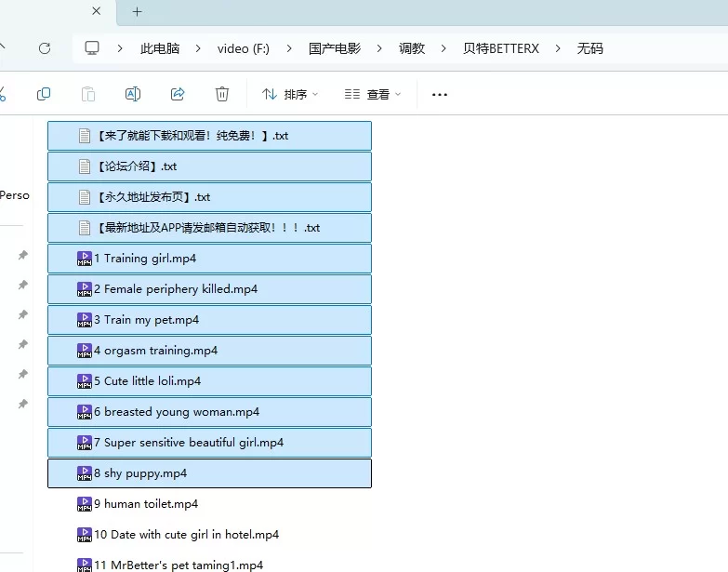Jump to 贝特BETTERX breadcrumb folder
Image resolution: width=728 pixels, height=572 pixels.
pos(500,48)
